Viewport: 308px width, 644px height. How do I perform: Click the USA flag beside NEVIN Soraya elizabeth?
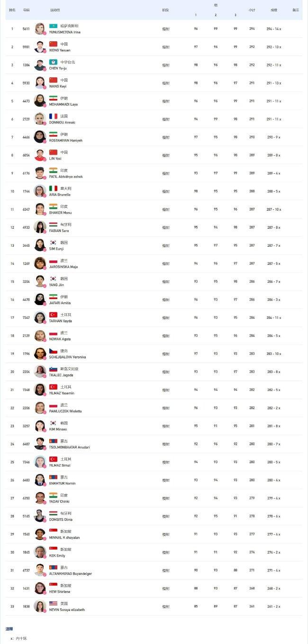click(53, 603)
